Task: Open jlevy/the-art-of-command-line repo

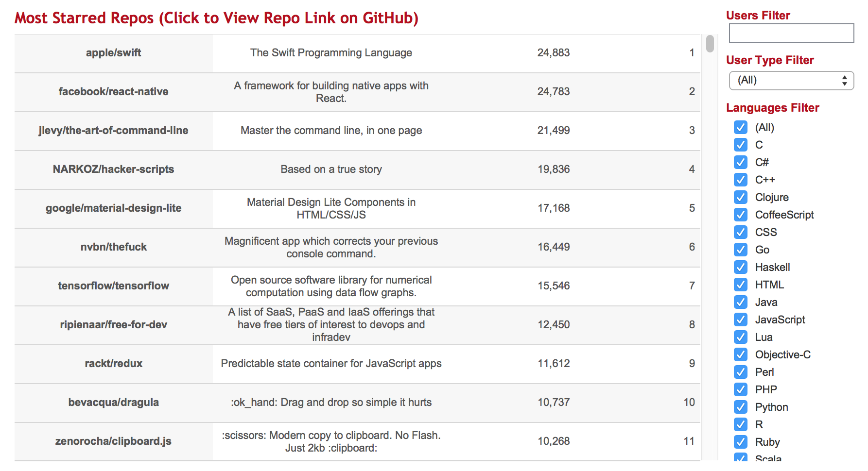Action: (x=114, y=130)
